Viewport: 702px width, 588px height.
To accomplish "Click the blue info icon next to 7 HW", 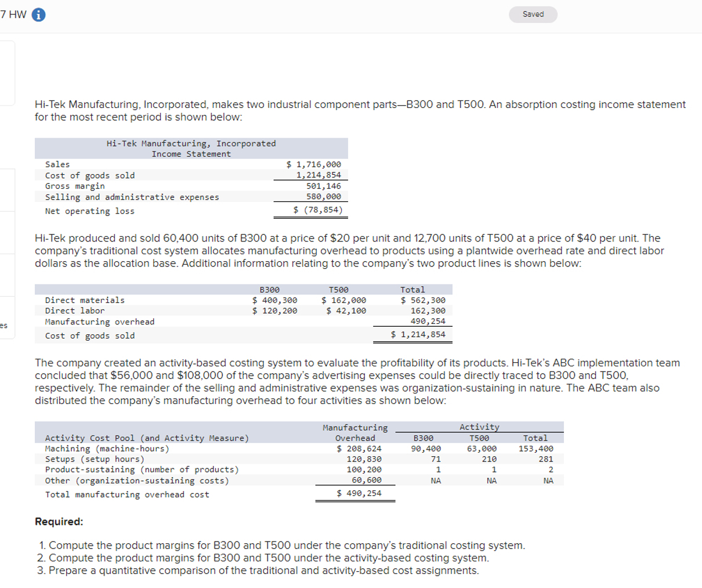I will [38, 14].
